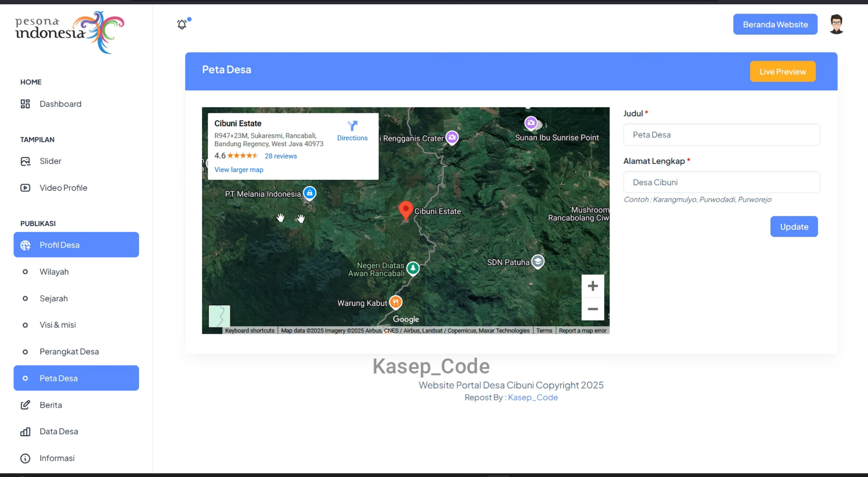This screenshot has width=868, height=477.
Task: Click into the Alamat Lengkap input field
Action: (x=721, y=182)
